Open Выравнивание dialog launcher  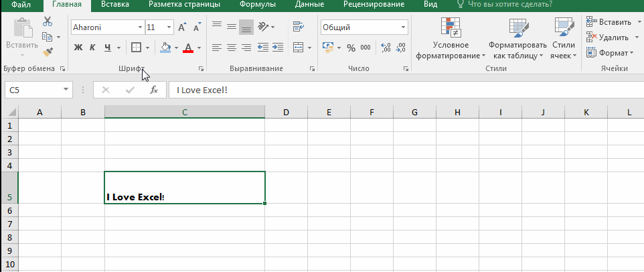(312, 69)
